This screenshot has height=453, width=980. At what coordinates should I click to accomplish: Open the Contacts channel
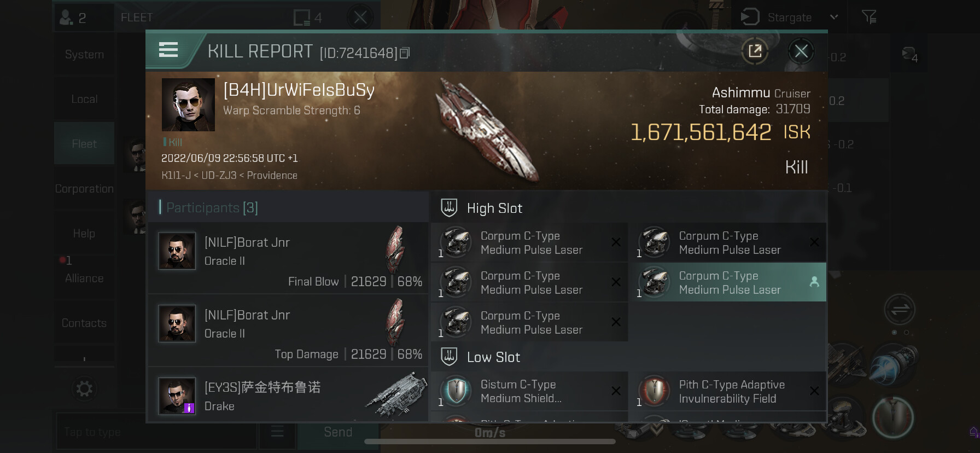click(84, 323)
